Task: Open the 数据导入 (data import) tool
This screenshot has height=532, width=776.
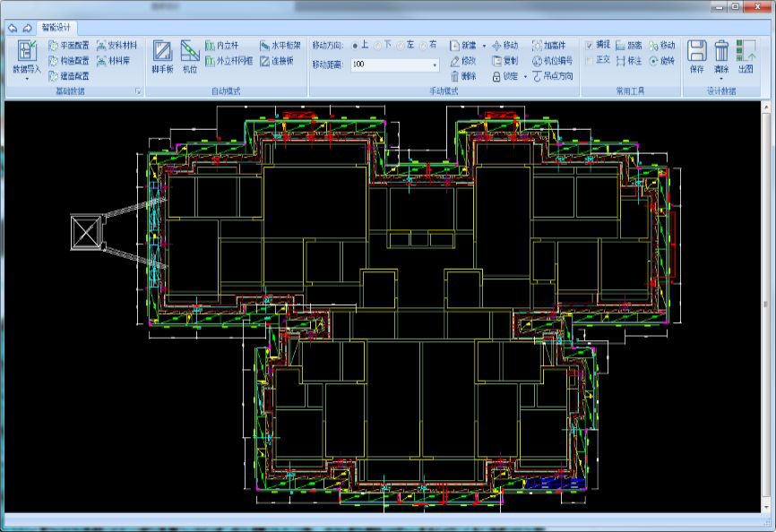Action: [27, 56]
